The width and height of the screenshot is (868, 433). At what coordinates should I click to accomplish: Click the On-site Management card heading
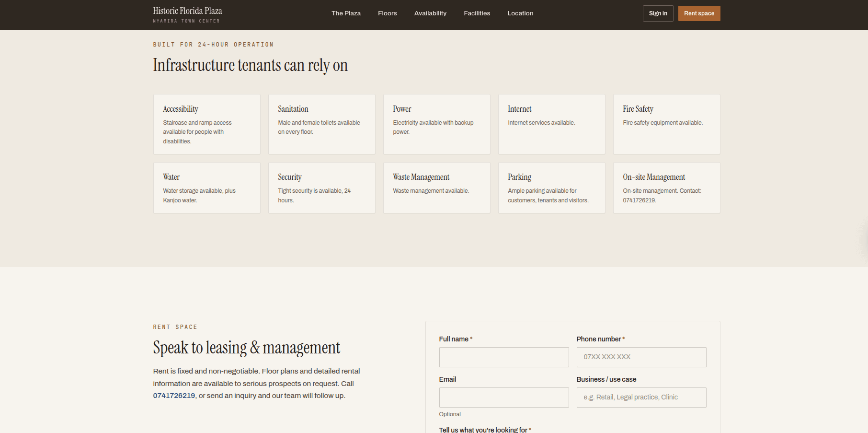654,177
